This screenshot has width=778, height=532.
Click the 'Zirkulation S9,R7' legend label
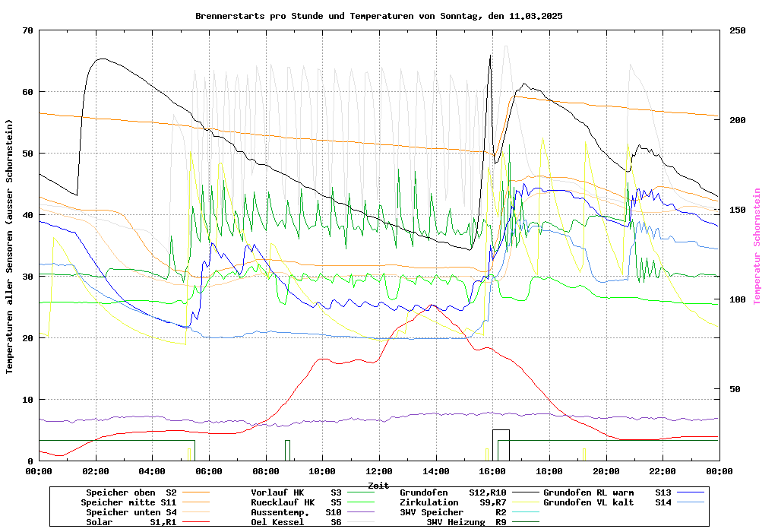click(453, 502)
